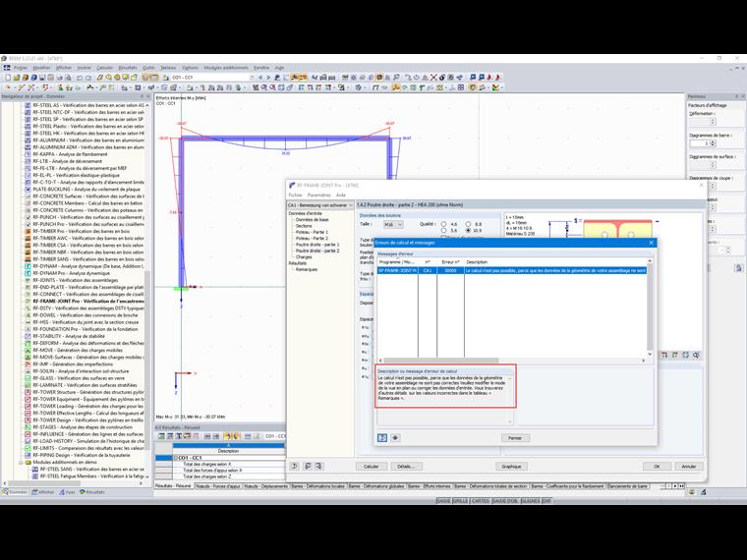747x560 pixels.
Task: Click the Undo arrow in the main toolbar
Action: pyautogui.click(x=80, y=78)
